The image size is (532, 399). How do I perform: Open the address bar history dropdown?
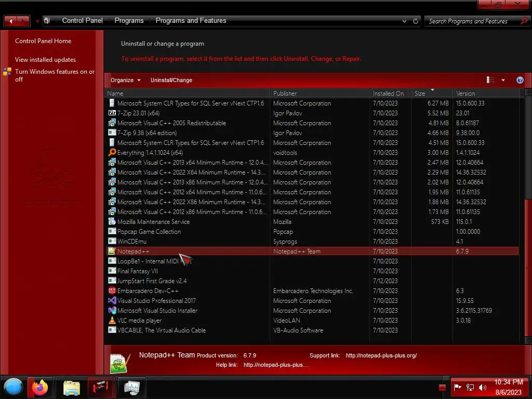[404, 21]
